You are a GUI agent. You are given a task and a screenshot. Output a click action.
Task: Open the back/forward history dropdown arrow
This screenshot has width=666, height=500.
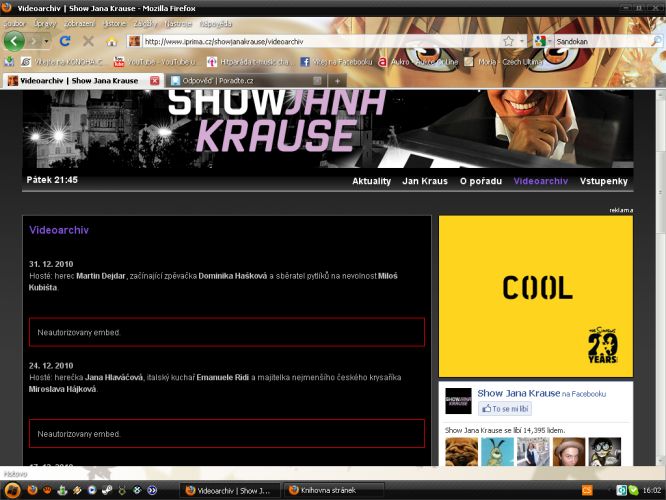46,41
